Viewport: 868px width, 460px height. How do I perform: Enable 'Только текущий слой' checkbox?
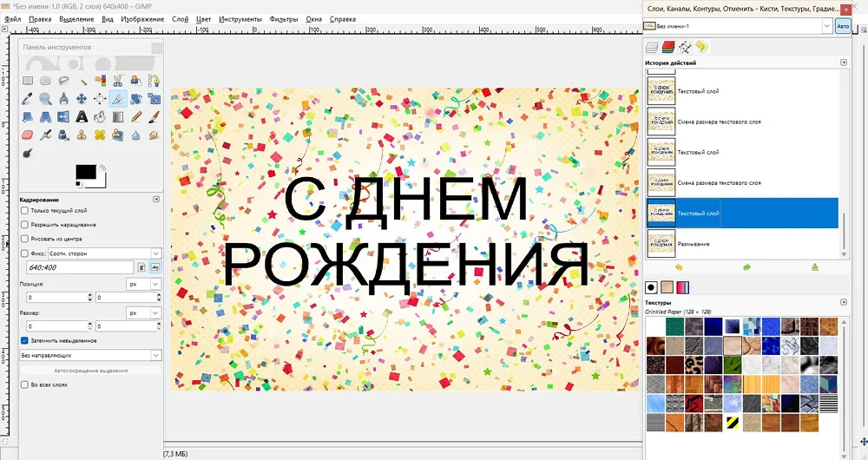[x=24, y=210]
